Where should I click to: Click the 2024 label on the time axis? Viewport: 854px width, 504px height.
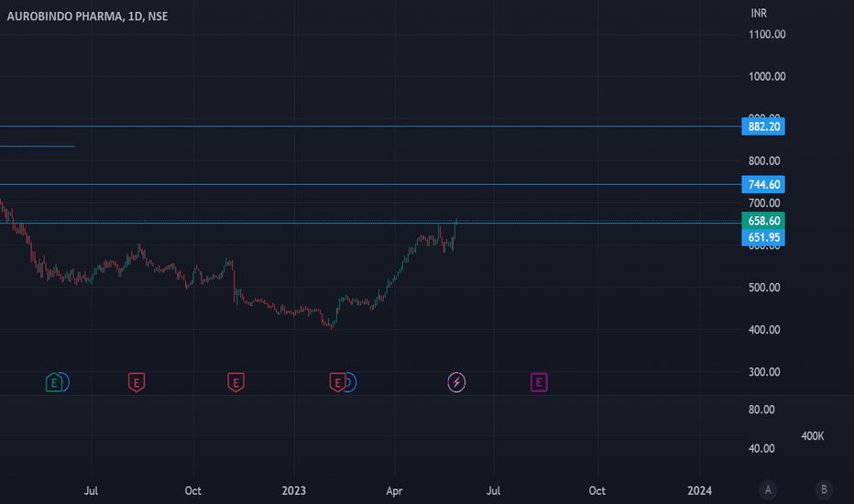699,491
